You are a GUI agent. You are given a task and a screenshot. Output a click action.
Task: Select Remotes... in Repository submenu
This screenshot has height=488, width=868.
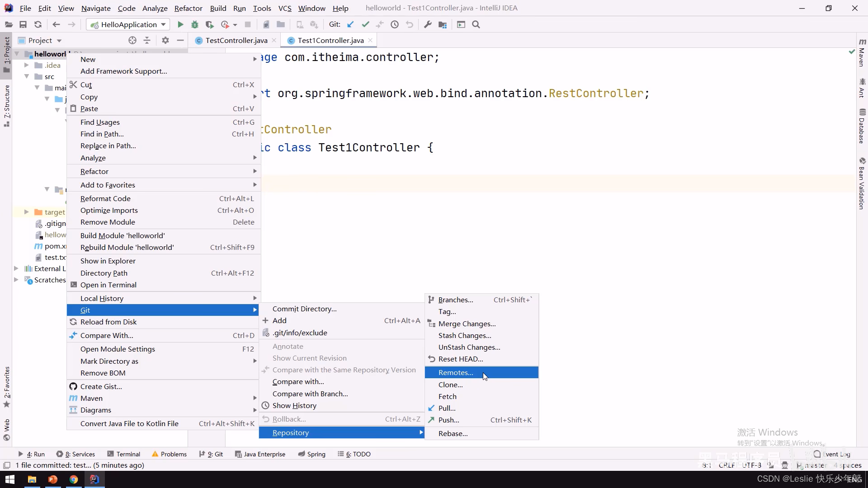pyautogui.click(x=456, y=372)
